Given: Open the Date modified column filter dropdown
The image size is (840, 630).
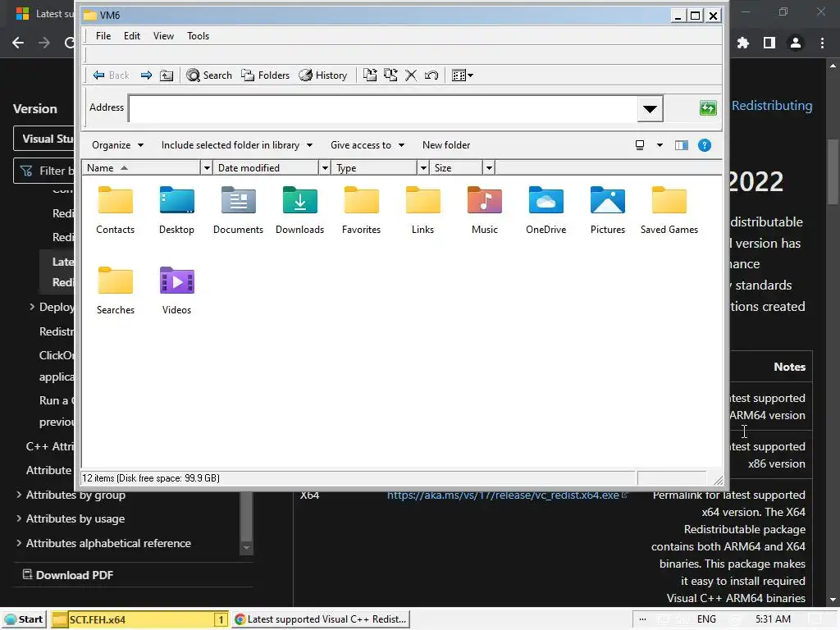Looking at the screenshot, I should (325, 168).
